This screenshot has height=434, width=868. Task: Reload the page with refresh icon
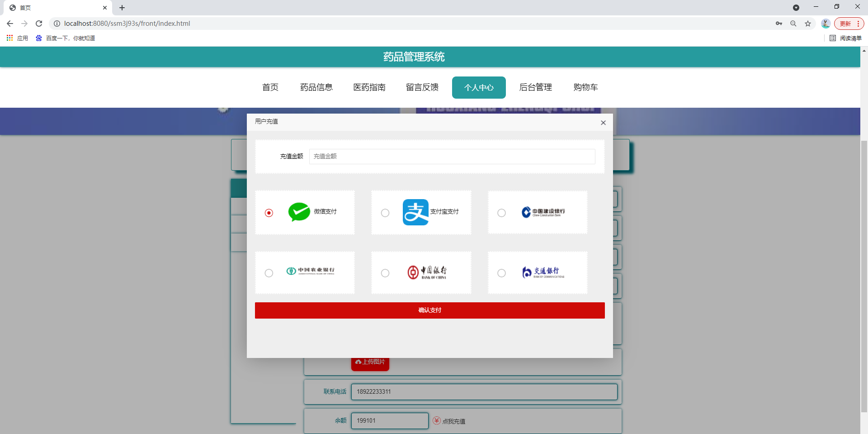tap(39, 24)
